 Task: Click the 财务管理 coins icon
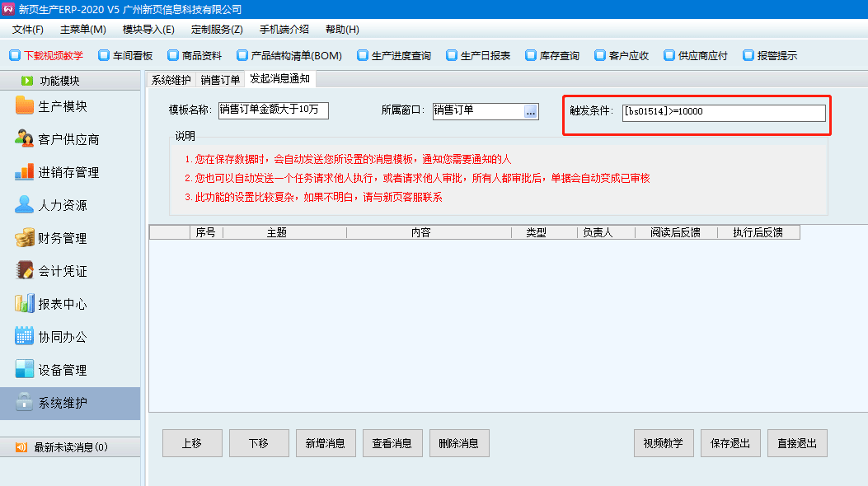point(25,238)
